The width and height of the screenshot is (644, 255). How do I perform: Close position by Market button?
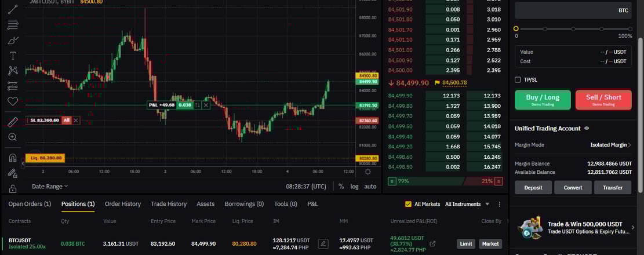coord(490,244)
